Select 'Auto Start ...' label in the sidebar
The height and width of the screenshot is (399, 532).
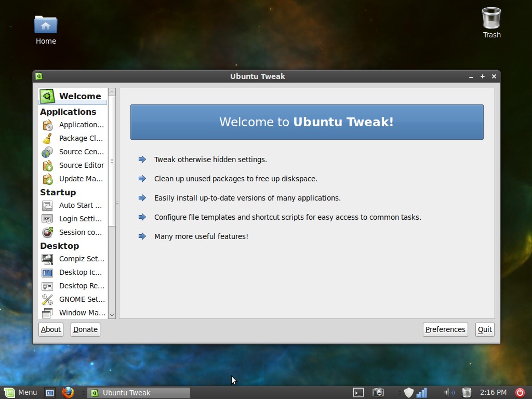pos(81,205)
